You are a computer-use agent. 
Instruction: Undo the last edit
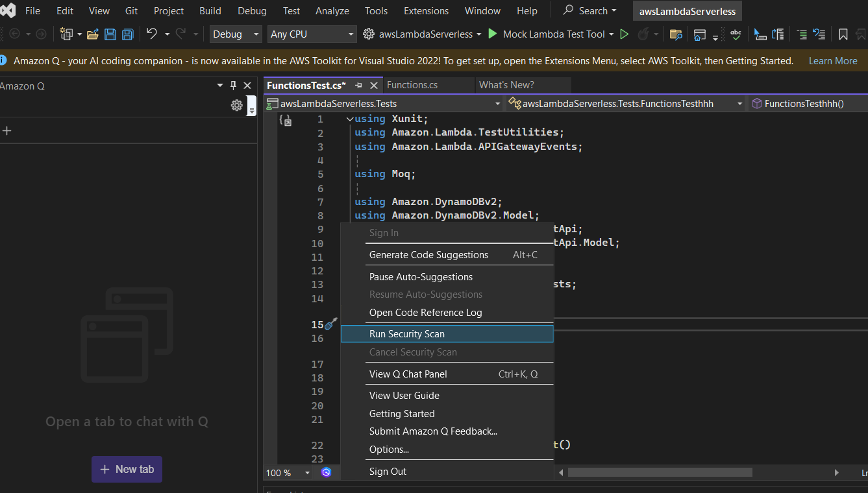[151, 34]
